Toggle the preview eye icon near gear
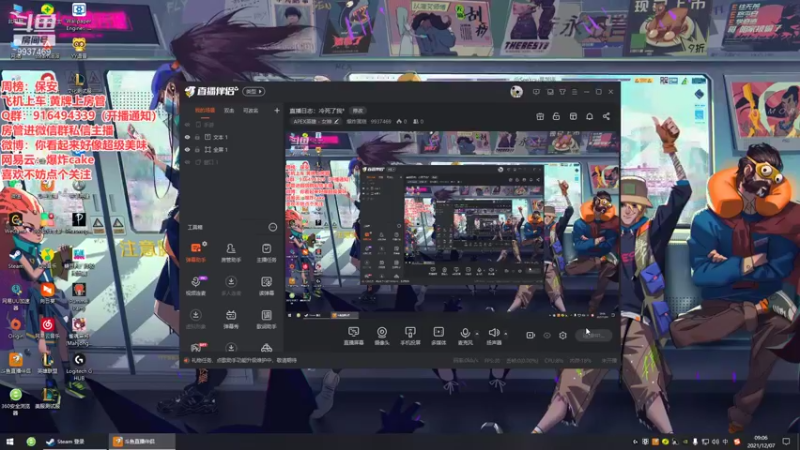This screenshot has height=450, width=800. pyautogui.click(x=547, y=335)
